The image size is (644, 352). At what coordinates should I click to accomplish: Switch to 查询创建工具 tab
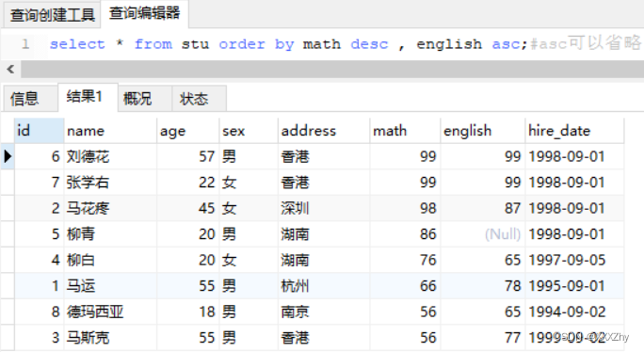point(52,16)
